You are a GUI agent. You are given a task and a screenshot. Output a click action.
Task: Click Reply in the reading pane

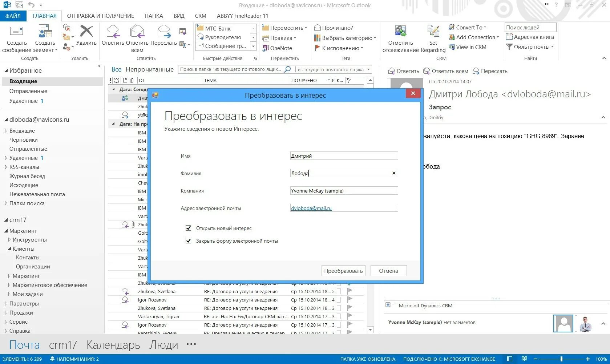click(x=404, y=71)
